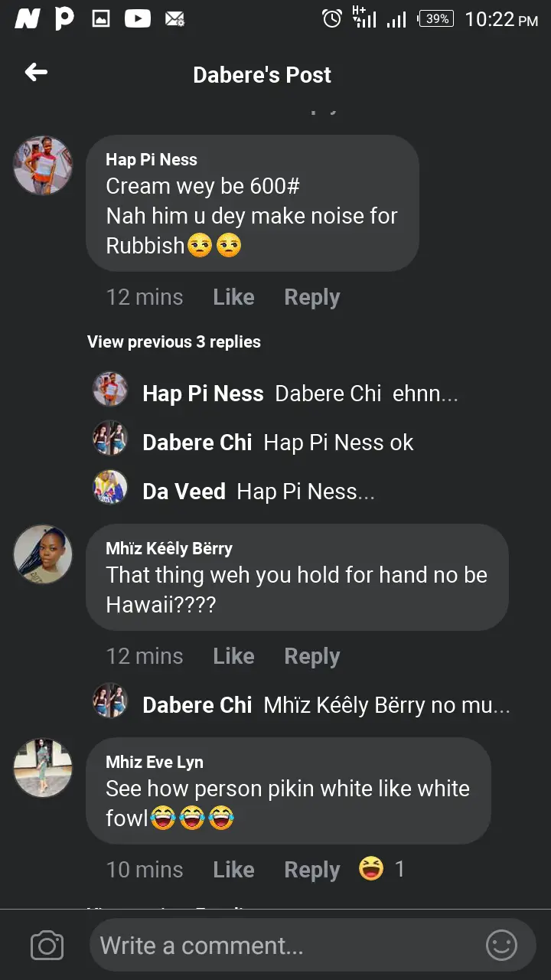The image size is (551, 980).
Task: Like Hap Pi Ness's comment
Action: (x=233, y=297)
